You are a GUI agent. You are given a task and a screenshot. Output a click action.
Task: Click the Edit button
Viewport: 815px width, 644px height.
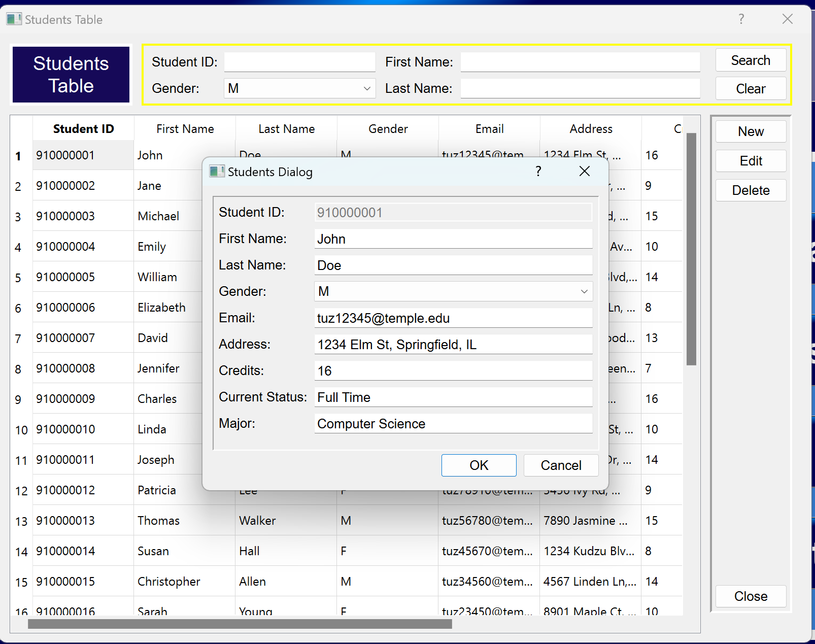[x=751, y=161]
